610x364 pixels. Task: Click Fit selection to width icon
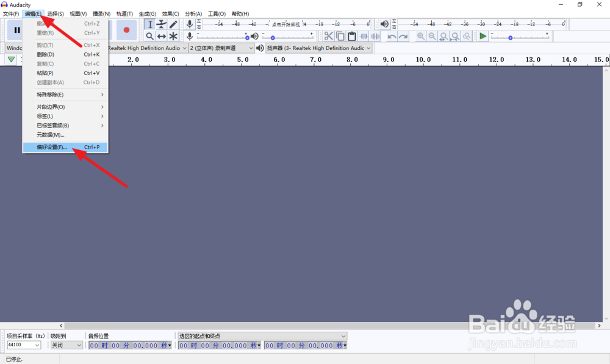tap(443, 36)
